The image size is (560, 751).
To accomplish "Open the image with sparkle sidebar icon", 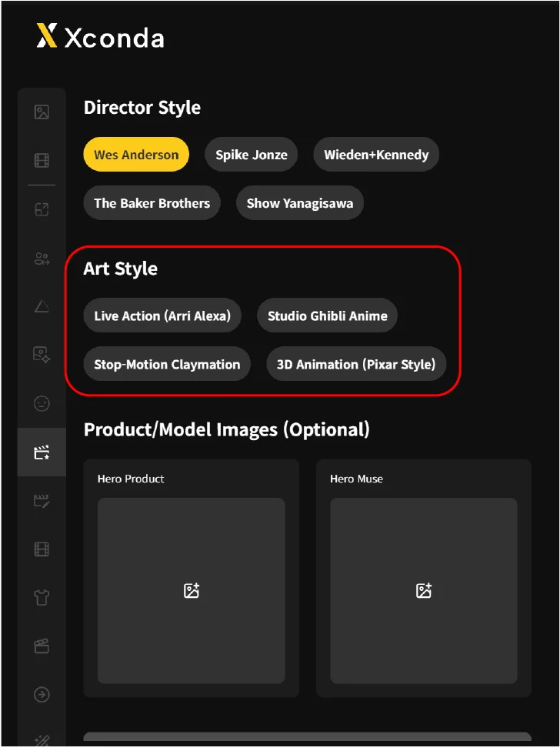I will [x=42, y=355].
